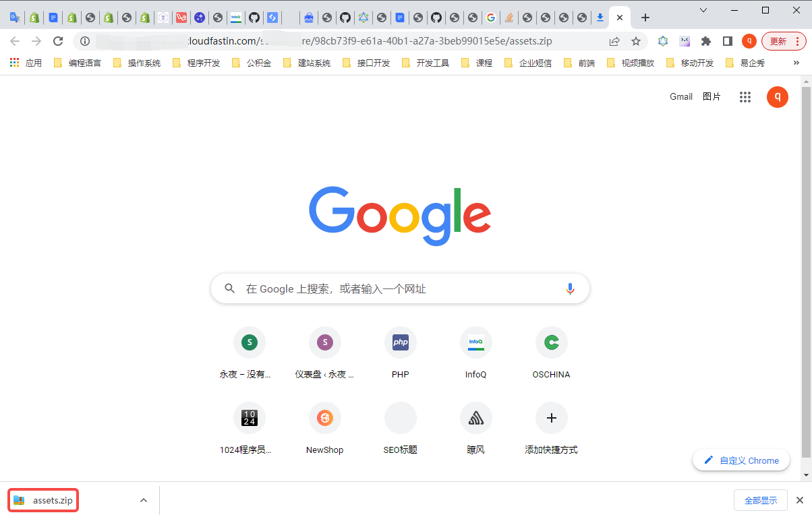Open the 永夜 – 没有... shortcut

[x=250, y=355]
